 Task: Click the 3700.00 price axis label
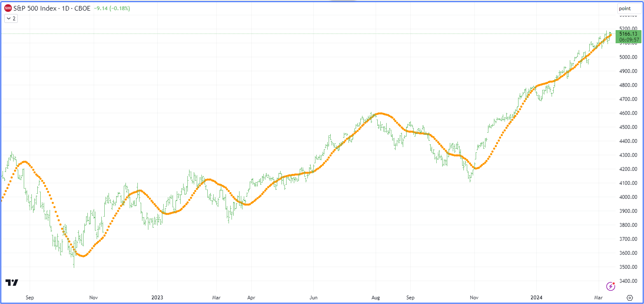(x=629, y=239)
